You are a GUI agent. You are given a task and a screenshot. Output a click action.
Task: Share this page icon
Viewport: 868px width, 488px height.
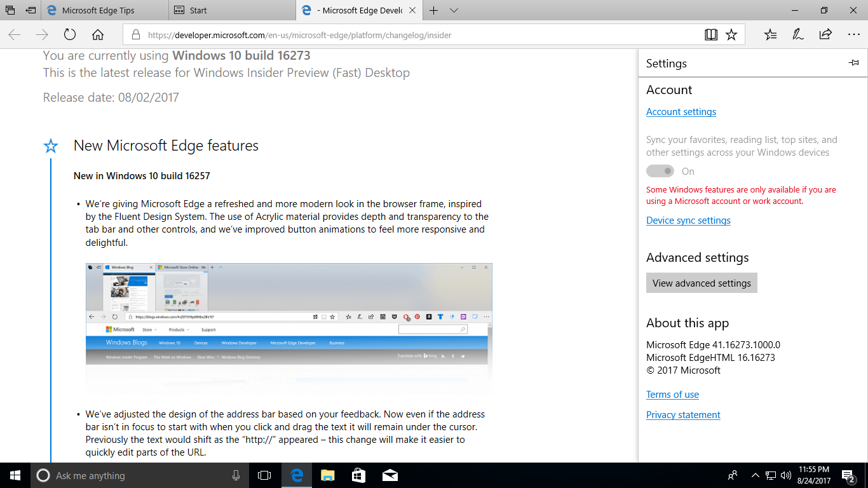[x=825, y=35]
